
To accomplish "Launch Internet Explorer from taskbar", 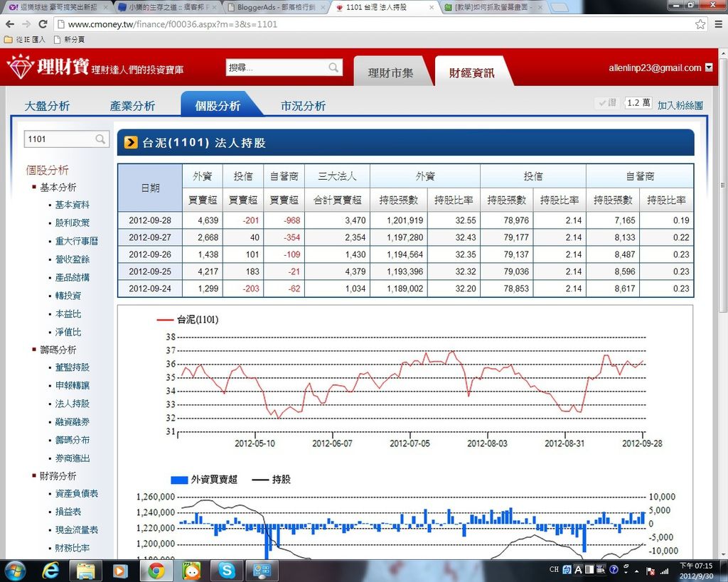I will pos(50,571).
